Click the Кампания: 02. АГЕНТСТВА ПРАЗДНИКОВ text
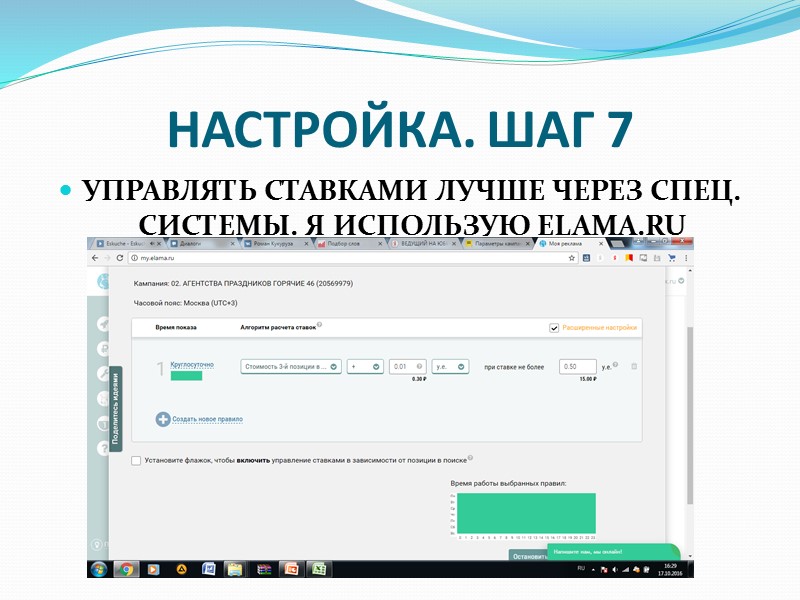800x600 pixels. (243, 284)
